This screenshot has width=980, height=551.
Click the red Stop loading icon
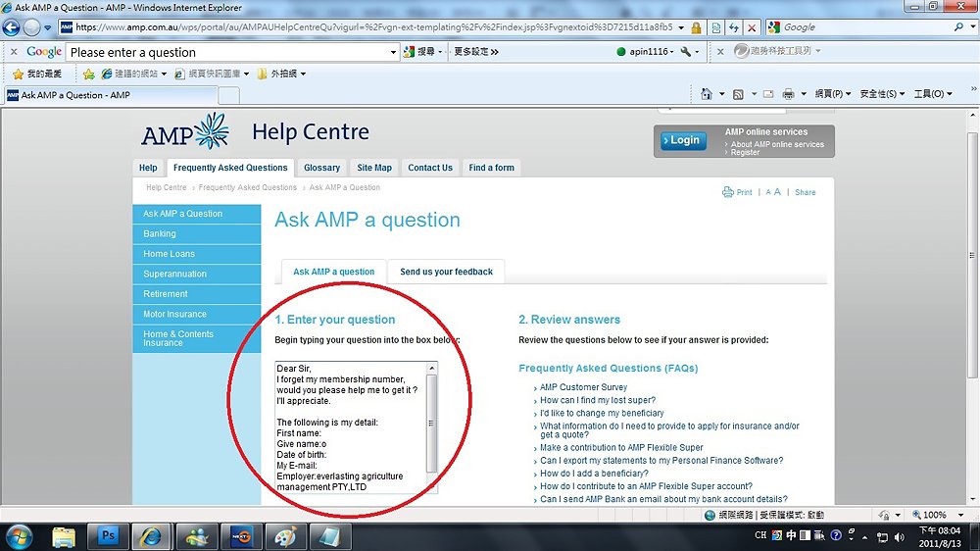coord(752,27)
